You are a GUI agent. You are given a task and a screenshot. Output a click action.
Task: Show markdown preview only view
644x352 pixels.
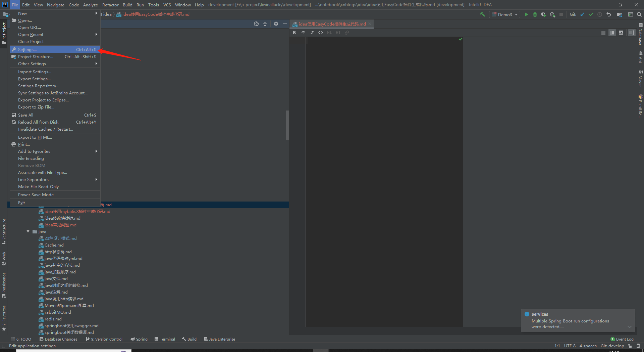coord(621,33)
